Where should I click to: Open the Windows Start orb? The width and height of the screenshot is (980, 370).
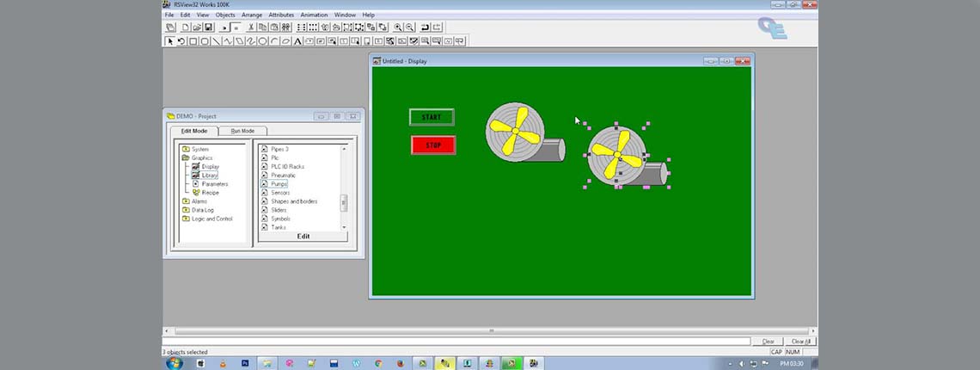point(175,363)
